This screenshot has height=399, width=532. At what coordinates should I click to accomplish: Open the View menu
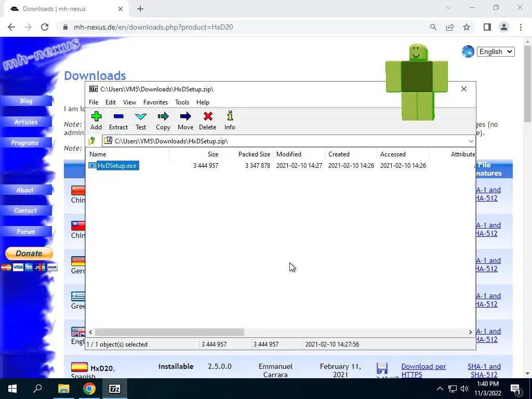point(129,102)
